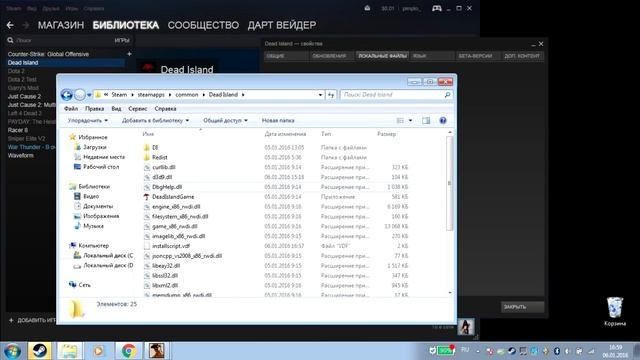Open recent locations dropdown beside nav arrows
Screen dimensions: 640x360
pyautogui.click(x=89, y=95)
